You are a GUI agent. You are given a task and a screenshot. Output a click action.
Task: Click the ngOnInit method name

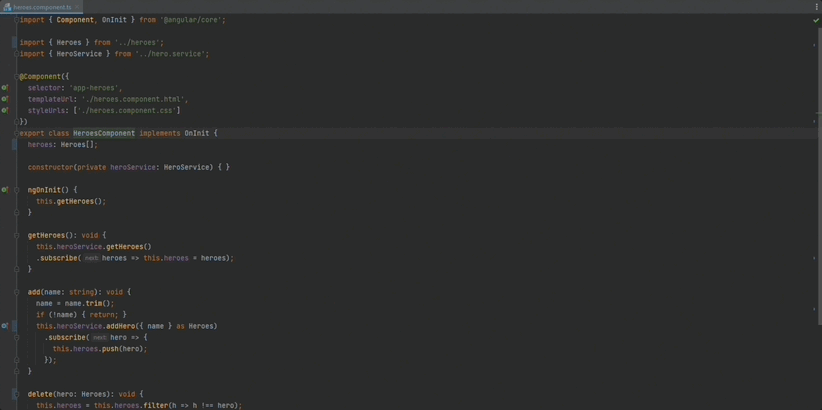coord(45,190)
